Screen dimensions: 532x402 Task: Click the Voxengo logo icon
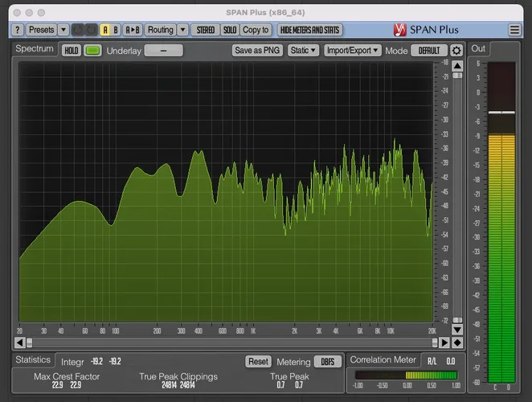[x=400, y=30]
